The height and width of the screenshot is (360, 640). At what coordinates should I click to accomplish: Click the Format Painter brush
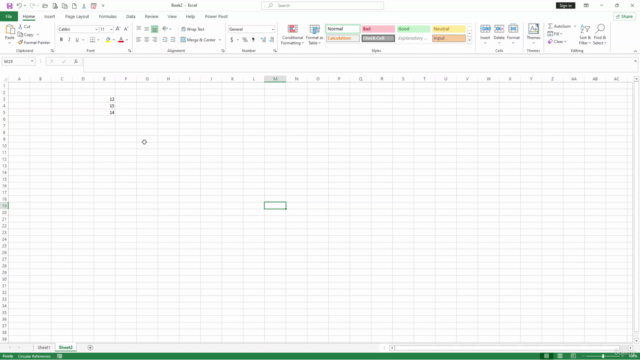point(33,42)
